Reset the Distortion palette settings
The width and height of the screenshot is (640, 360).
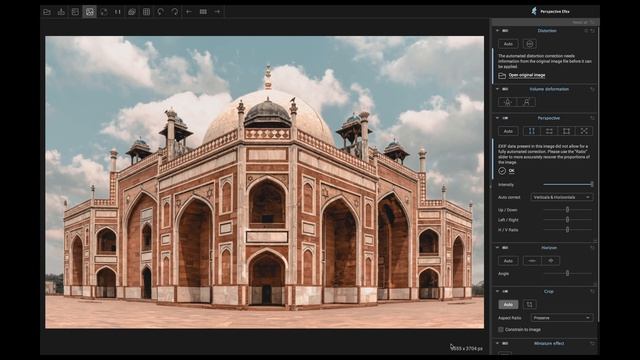click(592, 31)
